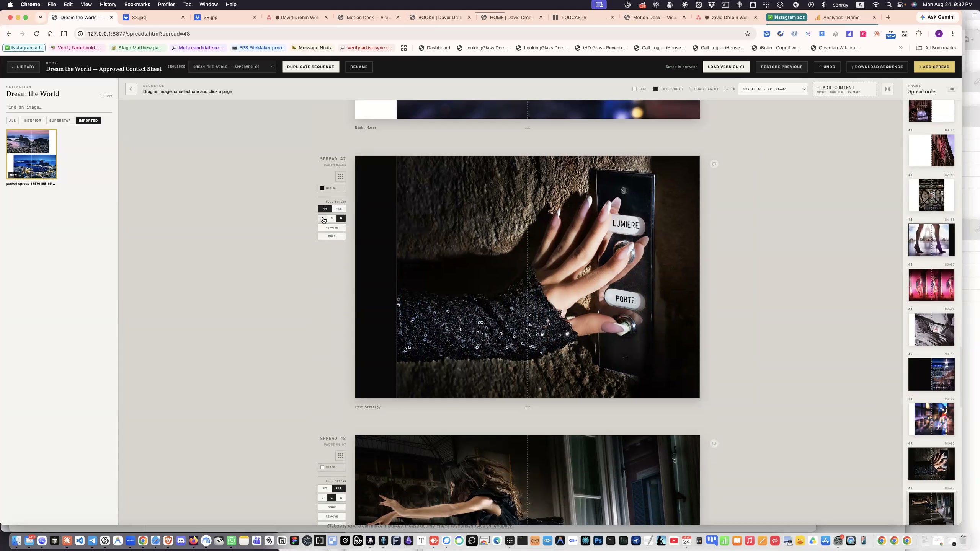980x551 pixels.
Task: Swap pages icon under Exit Strategy spread
Action: tap(528, 407)
